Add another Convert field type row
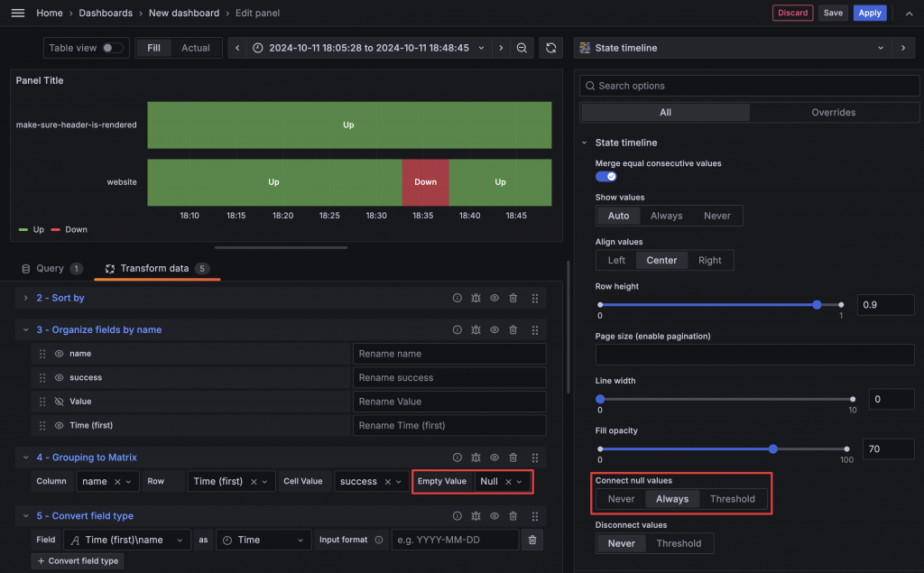 tap(78, 560)
